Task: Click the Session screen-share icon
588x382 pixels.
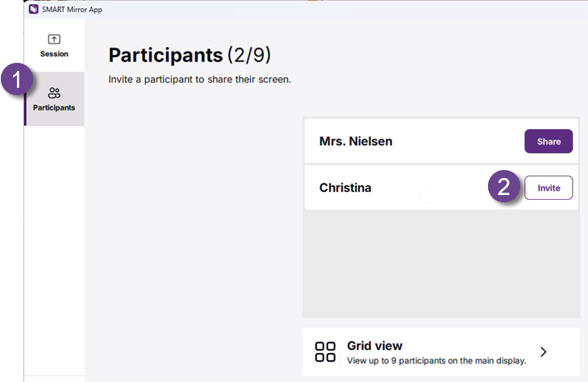Action: pos(54,39)
